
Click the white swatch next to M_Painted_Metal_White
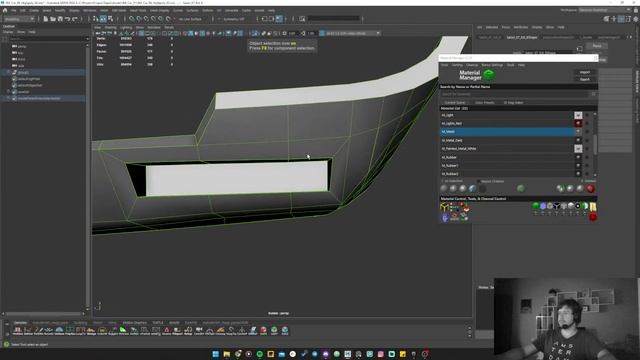(x=578, y=149)
